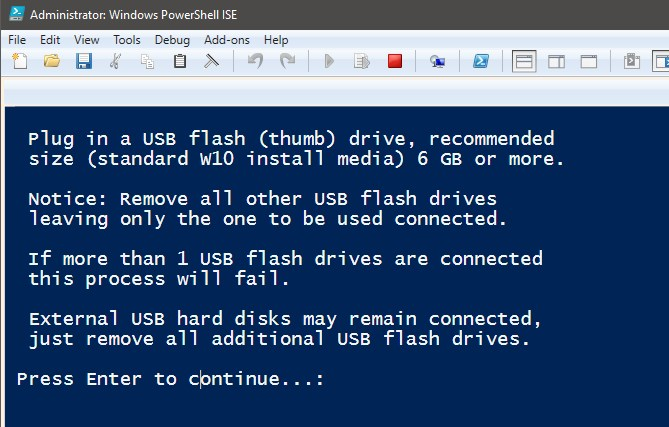Open the File menu
Image resolution: width=669 pixels, height=427 pixels.
pyautogui.click(x=17, y=40)
